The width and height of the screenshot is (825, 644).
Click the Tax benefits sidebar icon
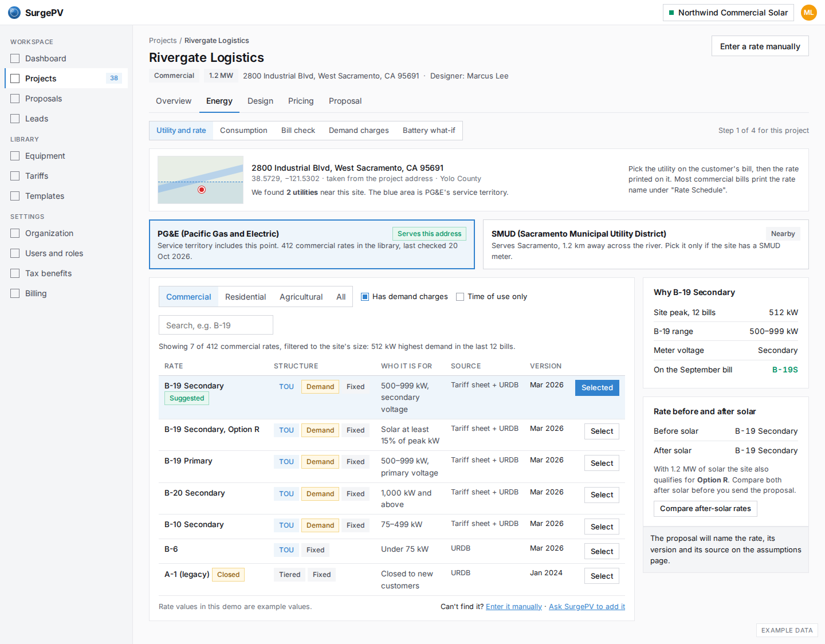[15, 273]
